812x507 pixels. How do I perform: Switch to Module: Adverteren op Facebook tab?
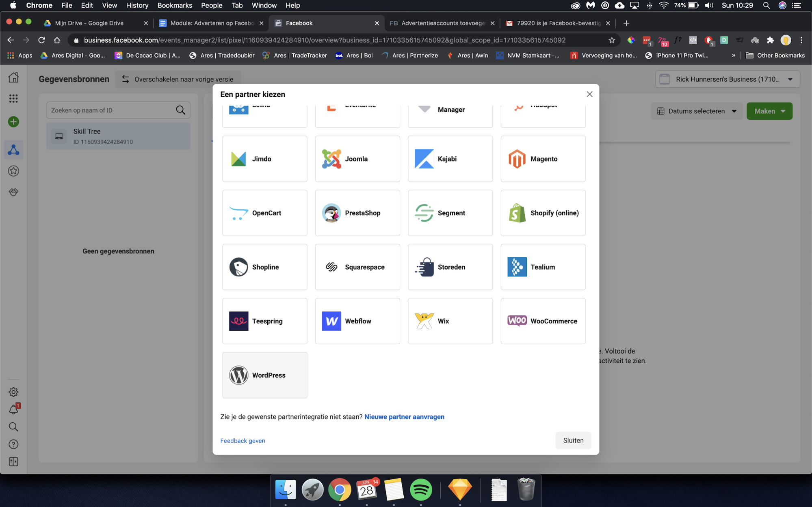pyautogui.click(x=211, y=23)
